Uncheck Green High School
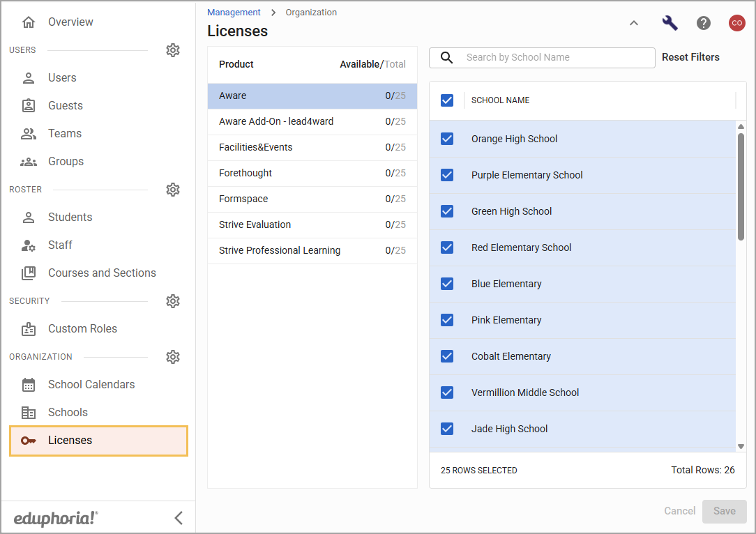Screen dimensions: 756x534 [x=447, y=211]
